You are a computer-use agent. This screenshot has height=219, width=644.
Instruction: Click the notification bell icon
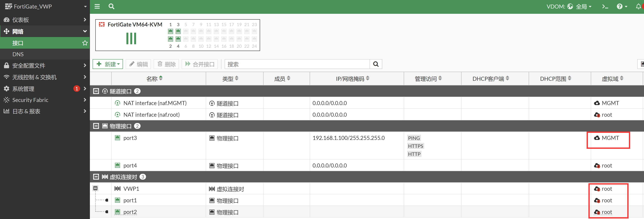638,7
